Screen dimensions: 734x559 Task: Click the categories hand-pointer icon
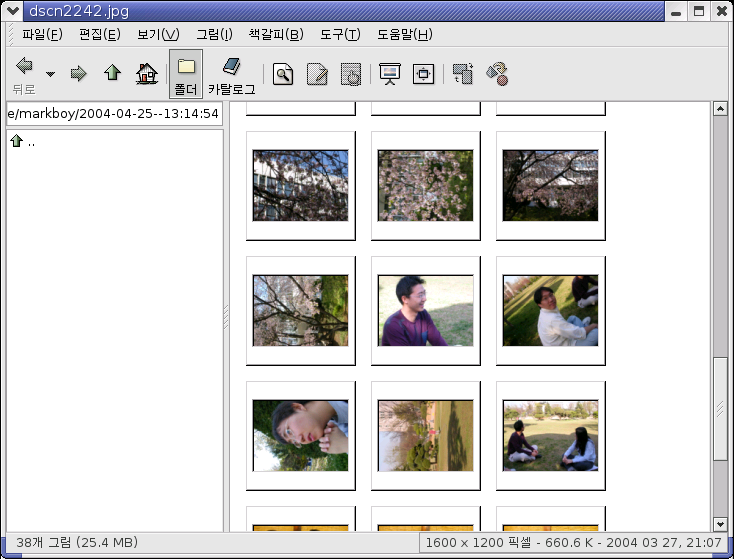point(351,74)
